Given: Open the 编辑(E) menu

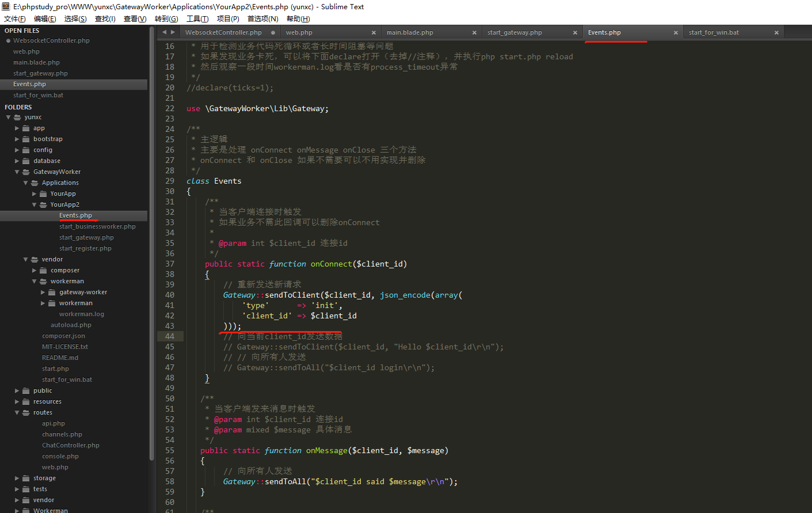Looking at the screenshot, I should (45, 19).
